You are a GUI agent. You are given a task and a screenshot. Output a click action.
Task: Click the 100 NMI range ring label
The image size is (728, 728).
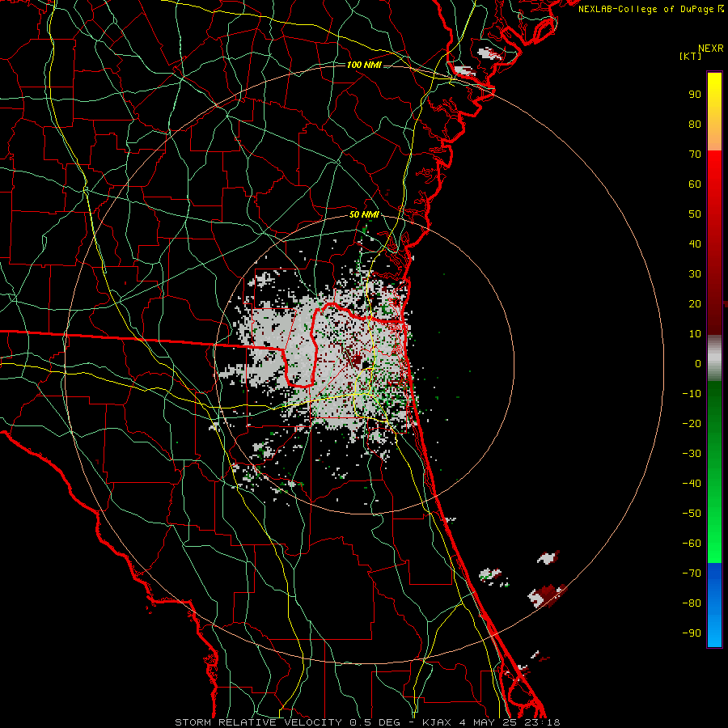pos(364,65)
